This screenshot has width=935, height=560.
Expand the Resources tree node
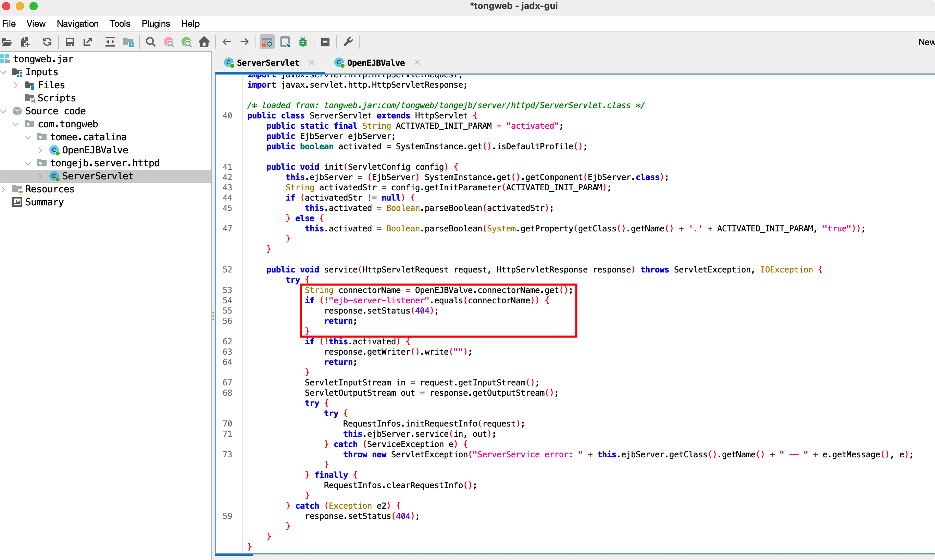4,189
